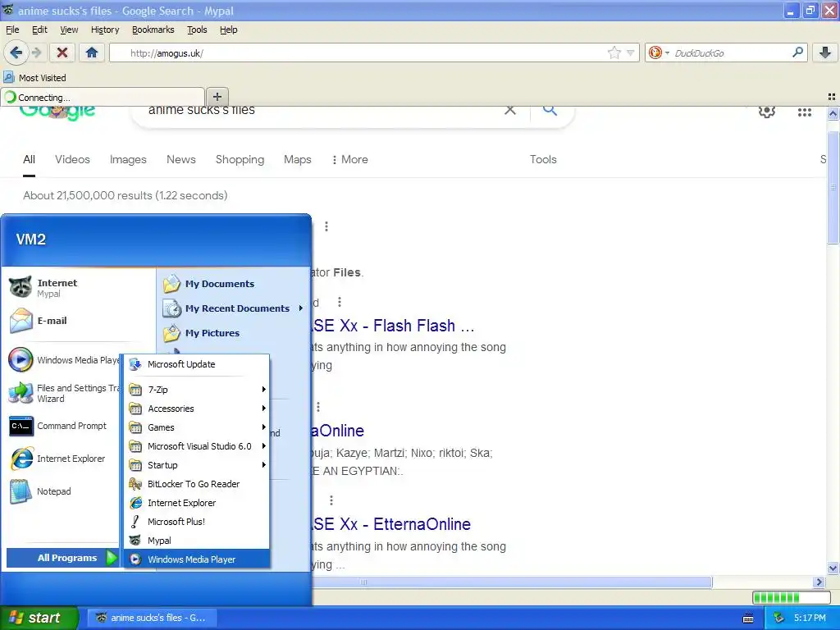Viewport: 840px width, 630px height.
Task: Launch Mypal from All Programs list
Action: (x=197, y=541)
